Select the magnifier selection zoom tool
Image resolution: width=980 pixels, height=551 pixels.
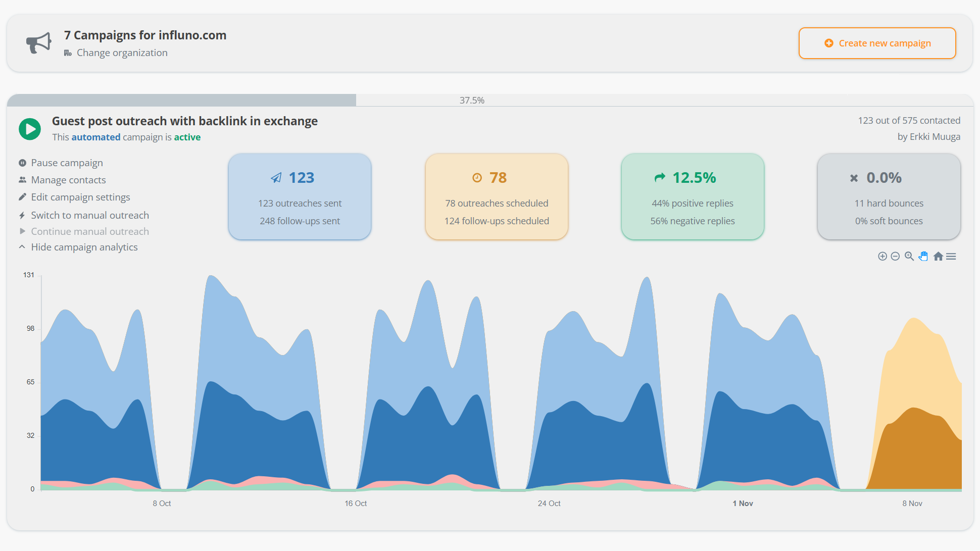click(909, 256)
